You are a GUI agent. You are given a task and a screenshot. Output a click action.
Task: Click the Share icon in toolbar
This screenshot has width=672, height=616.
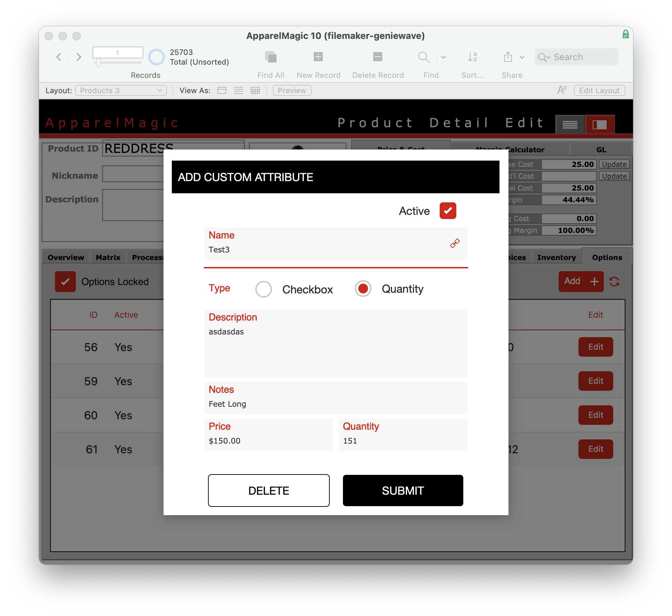click(508, 57)
